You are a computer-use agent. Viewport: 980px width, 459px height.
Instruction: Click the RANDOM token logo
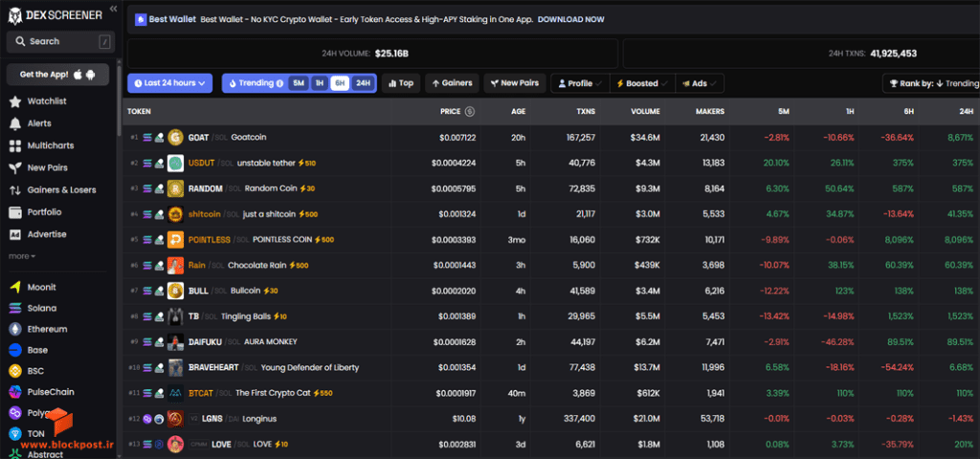tap(176, 188)
